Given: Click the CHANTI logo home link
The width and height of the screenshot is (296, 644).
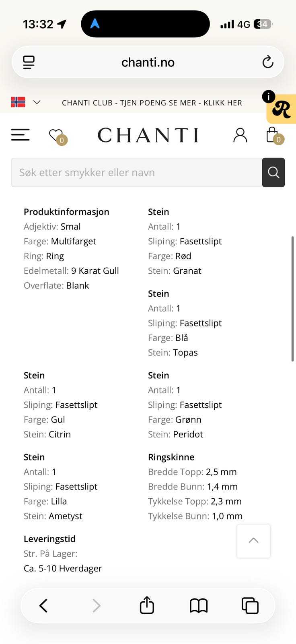Looking at the screenshot, I should [148, 135].
